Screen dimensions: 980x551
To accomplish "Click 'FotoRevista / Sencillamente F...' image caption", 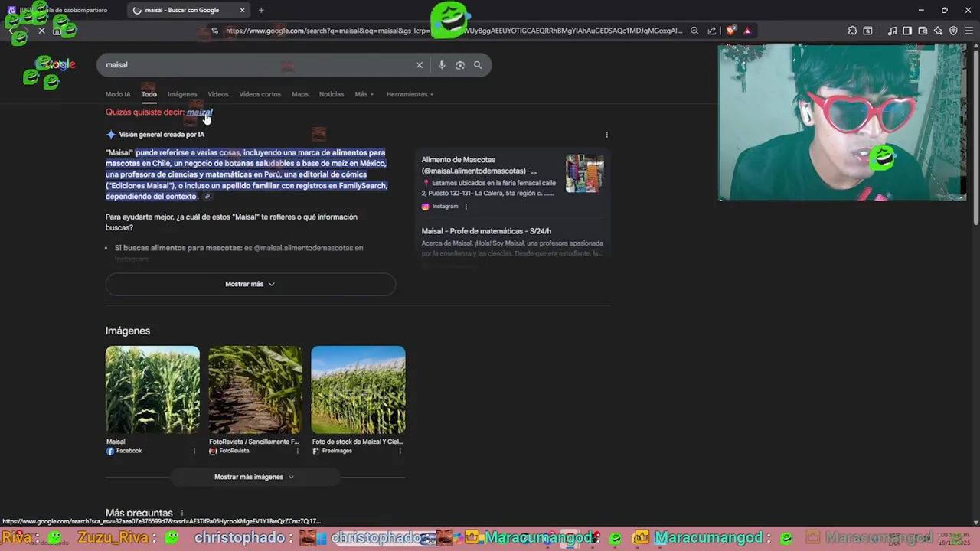I will pos(254,442).
